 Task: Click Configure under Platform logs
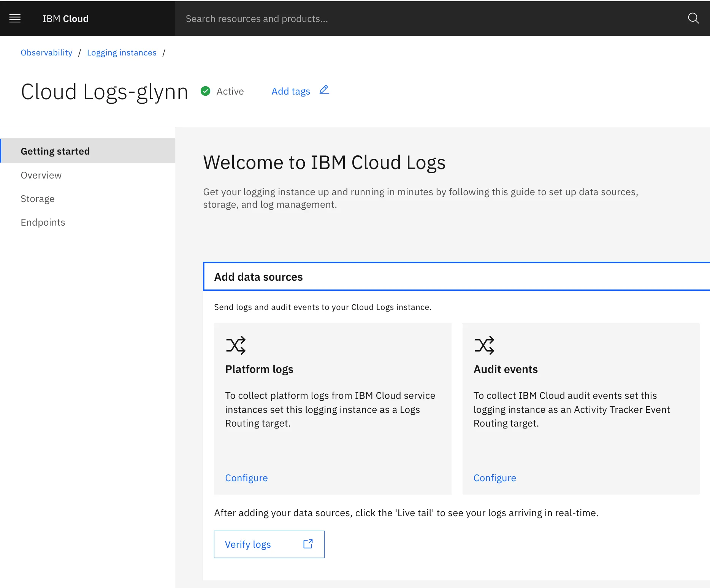pyautogui.click(x=246, y=478)
